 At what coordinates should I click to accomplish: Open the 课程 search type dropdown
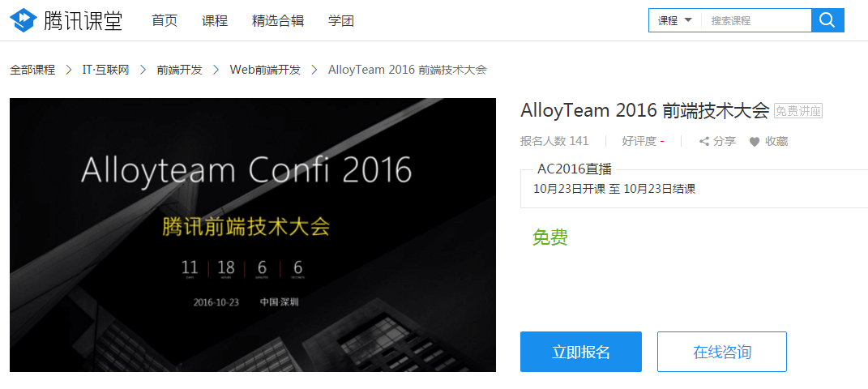click(675, 20)
